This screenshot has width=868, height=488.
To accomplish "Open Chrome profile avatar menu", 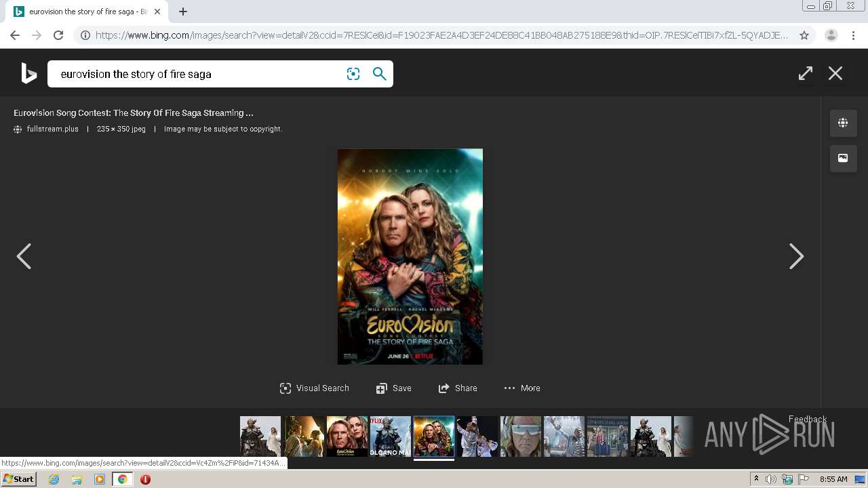I will pos(831,35).
